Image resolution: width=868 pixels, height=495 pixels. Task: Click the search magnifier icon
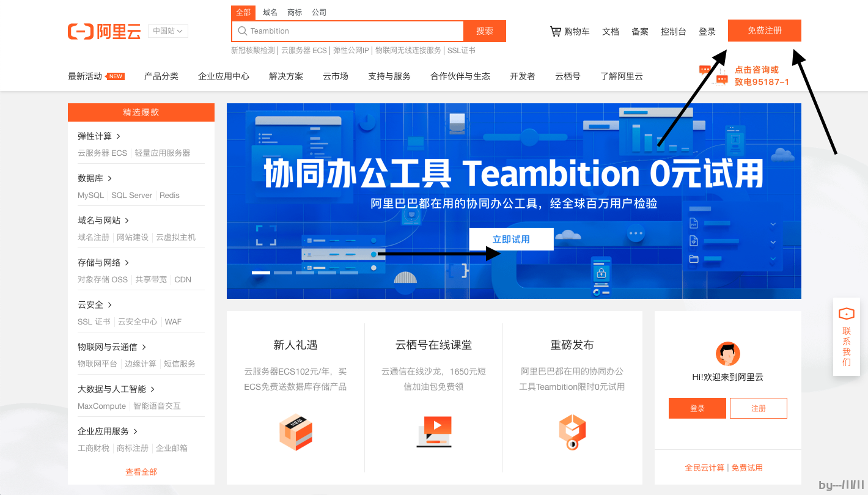click(243, 31)
